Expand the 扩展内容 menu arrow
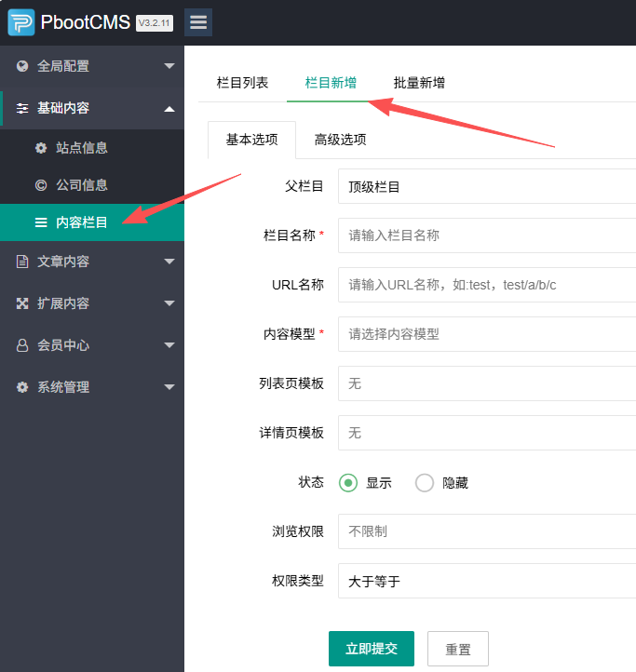Viewport: 636px width, 672px height. (169, 303)
